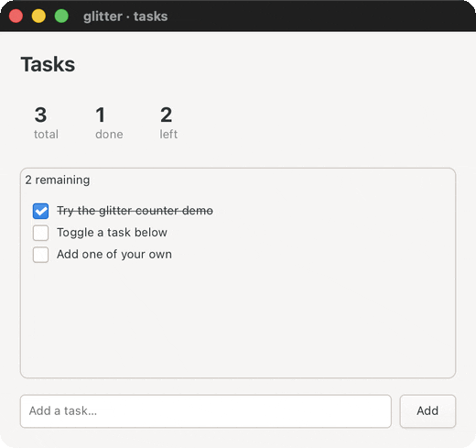
Task: Click the empty area inside the task list panel
Action: tap(238, 319)
